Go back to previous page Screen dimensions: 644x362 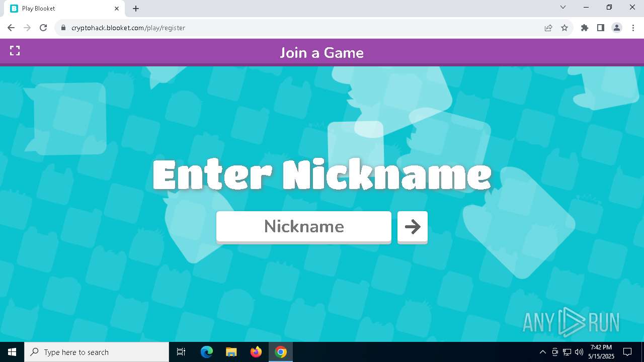(x=11, y=28)
